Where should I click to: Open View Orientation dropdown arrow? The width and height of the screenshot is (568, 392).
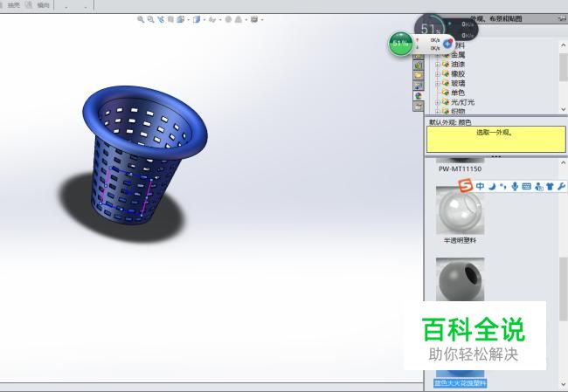[x=189, y=20]
